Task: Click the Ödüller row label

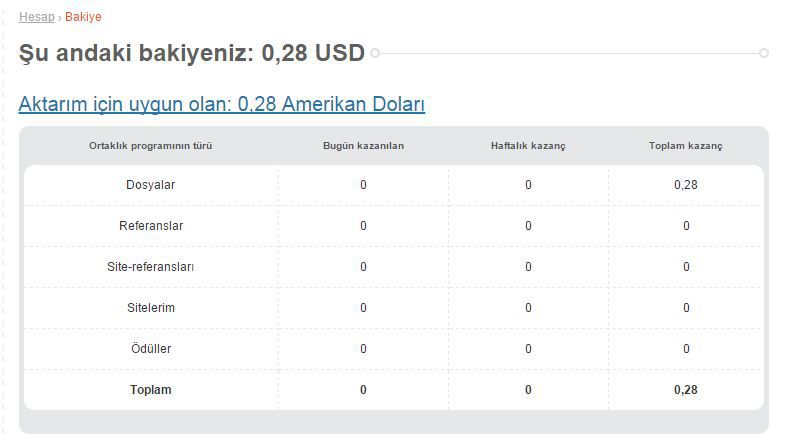Action: pos(151,349)
